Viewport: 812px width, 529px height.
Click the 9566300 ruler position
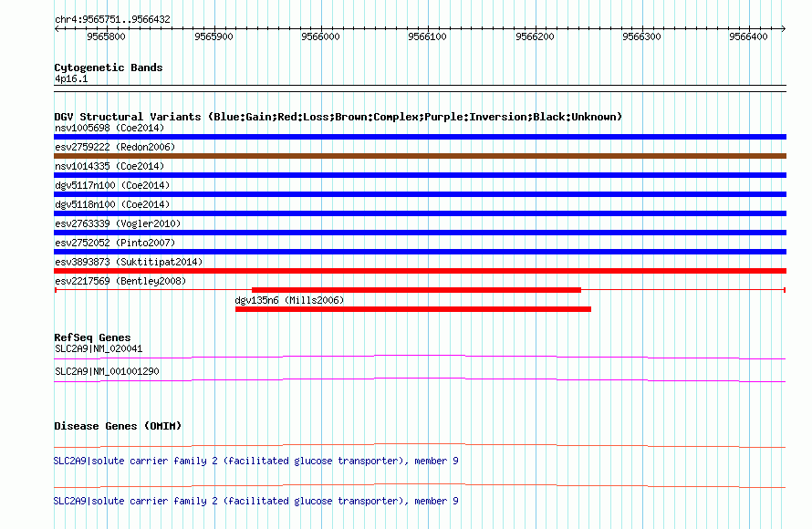(x=641, y=36)
